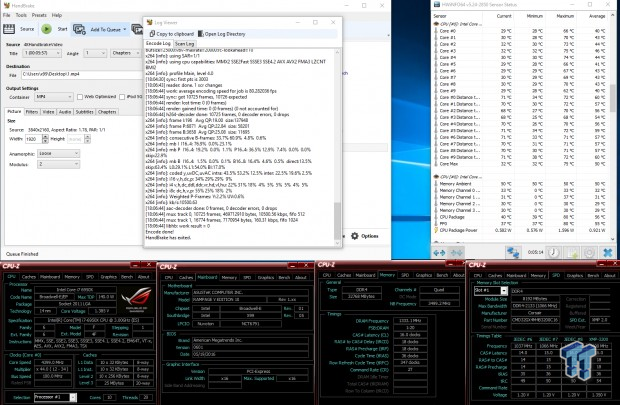Open Log Directory from the Log Viewer toolbar
620x405 pixels.
coord(222,34)
